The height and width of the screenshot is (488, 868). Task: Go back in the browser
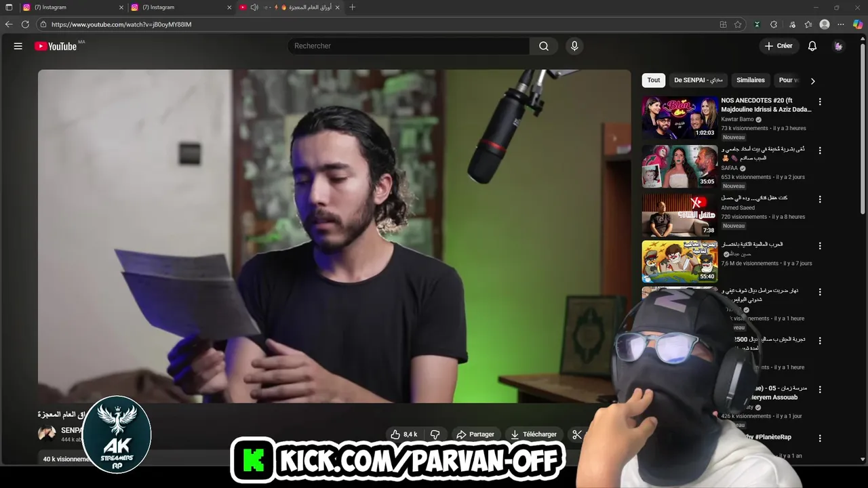click(x=9, y=24)
